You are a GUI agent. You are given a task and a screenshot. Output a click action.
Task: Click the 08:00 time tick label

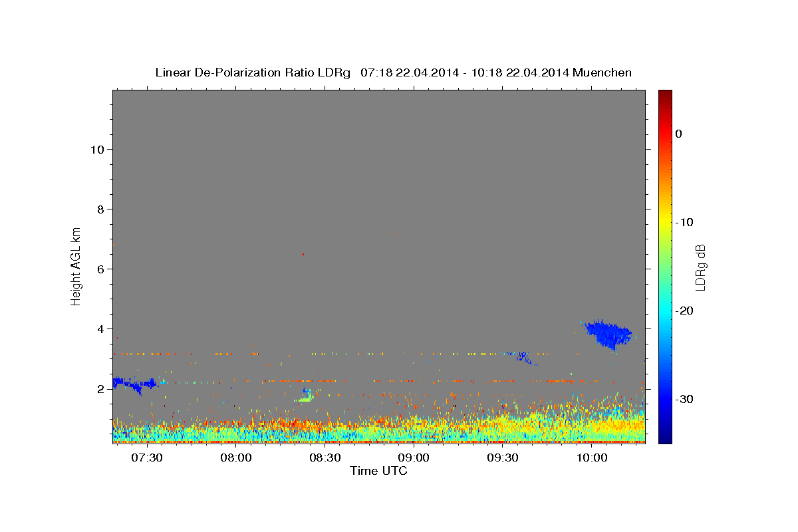(x=235, y=458)
